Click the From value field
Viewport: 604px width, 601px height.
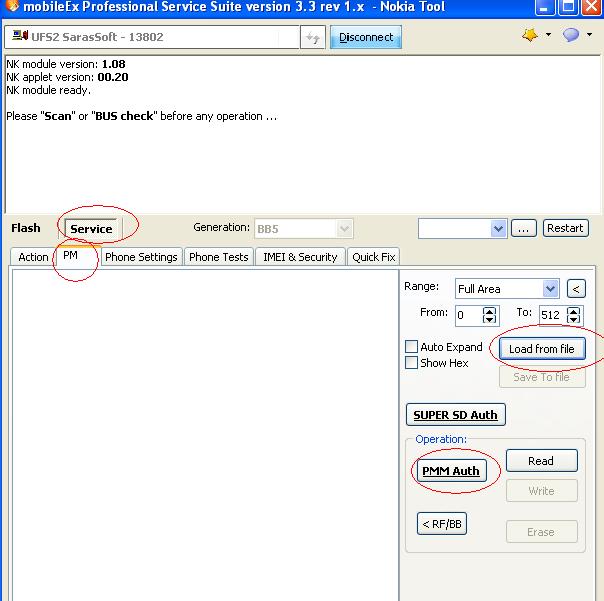pos(468,316)
